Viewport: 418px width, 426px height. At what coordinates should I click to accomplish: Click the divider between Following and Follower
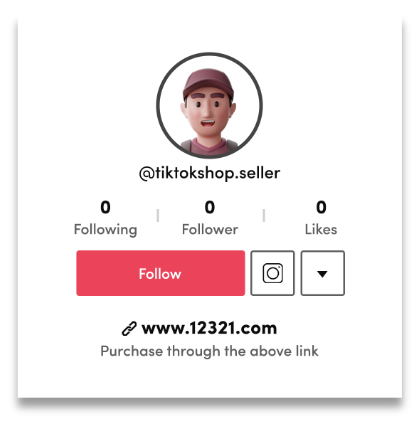(x=158, y=215)
